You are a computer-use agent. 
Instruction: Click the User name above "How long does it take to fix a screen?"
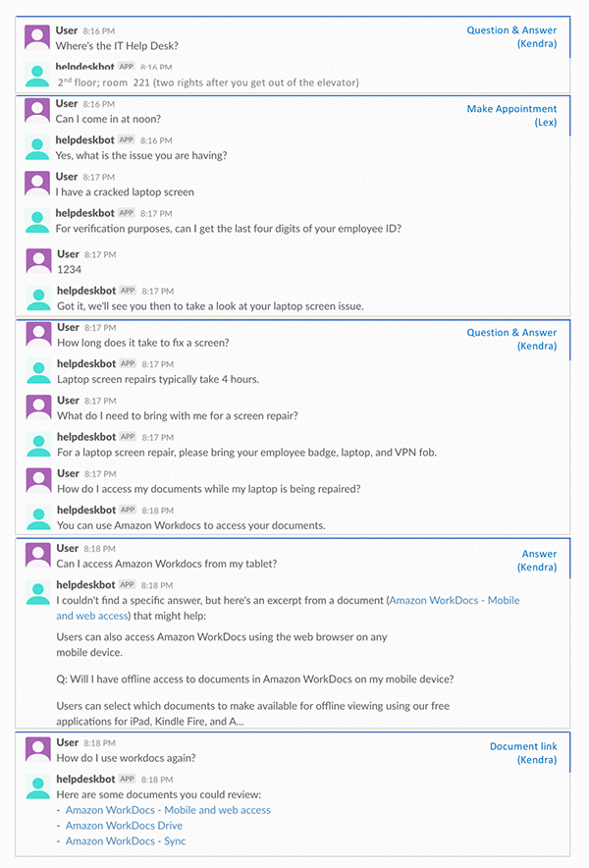tap(68, 327)
